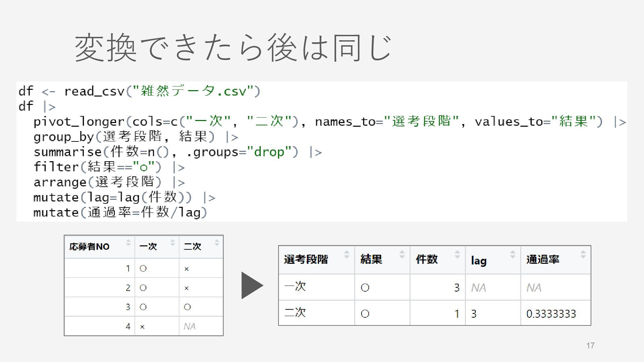Click the × in applicant 4 一次 cell
Image resolution: width=644 pixels, height=362 pixels.
click(142, 327)
